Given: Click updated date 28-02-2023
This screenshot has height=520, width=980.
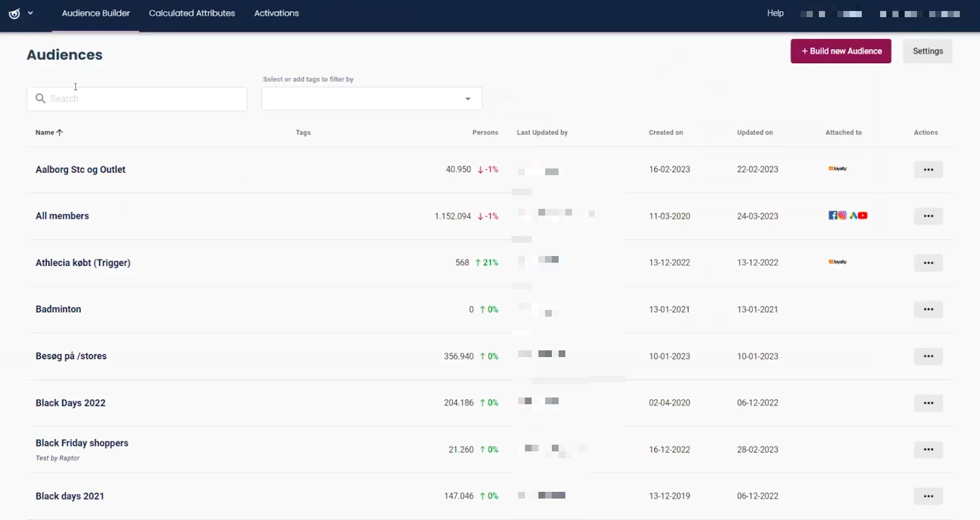Looking at the screenshot, I should (758, 450).
